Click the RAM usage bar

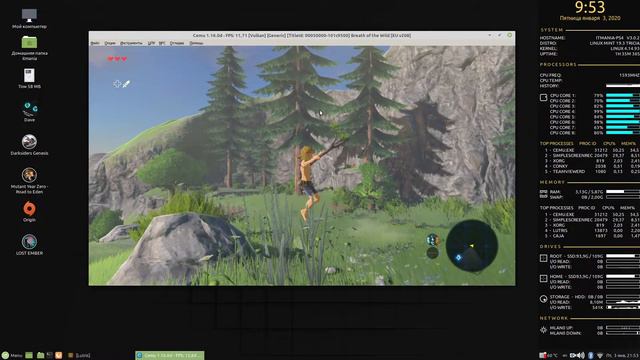tap(623, 191)
